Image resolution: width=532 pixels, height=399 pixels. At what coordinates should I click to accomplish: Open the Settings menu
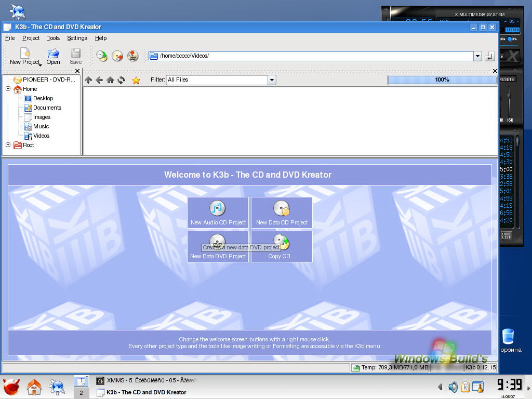coord(77,38)
